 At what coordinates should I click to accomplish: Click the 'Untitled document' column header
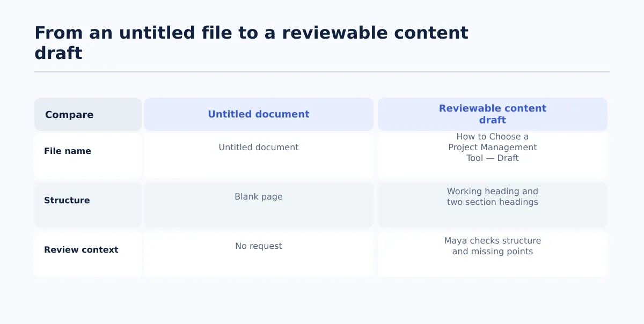259,114
